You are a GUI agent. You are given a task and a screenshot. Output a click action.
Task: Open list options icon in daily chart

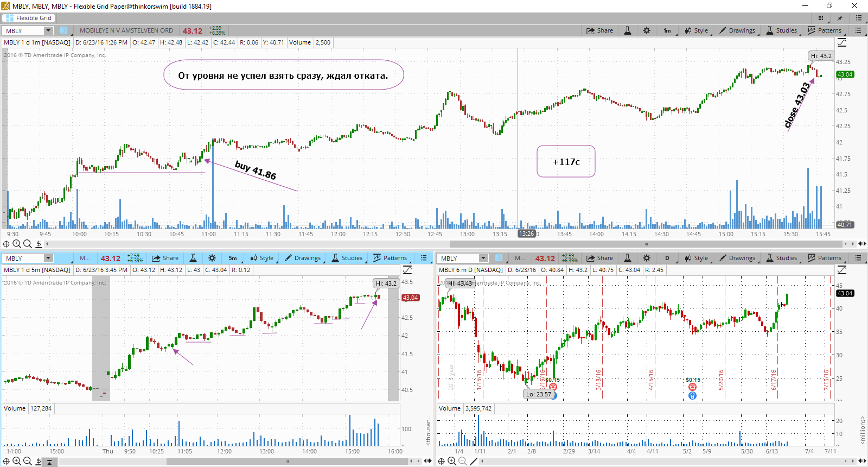coord(858,258)
